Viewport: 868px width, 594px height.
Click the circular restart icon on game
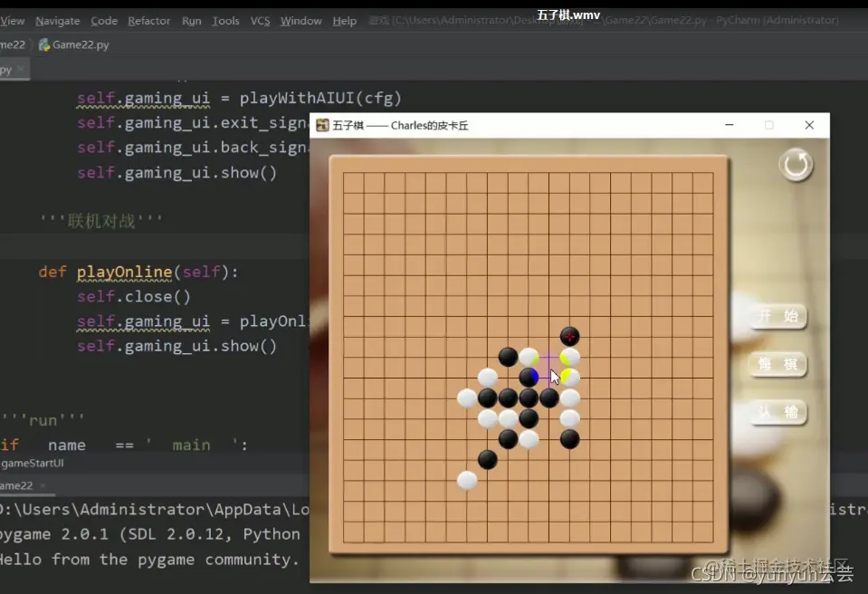click(x=796, y=165)
